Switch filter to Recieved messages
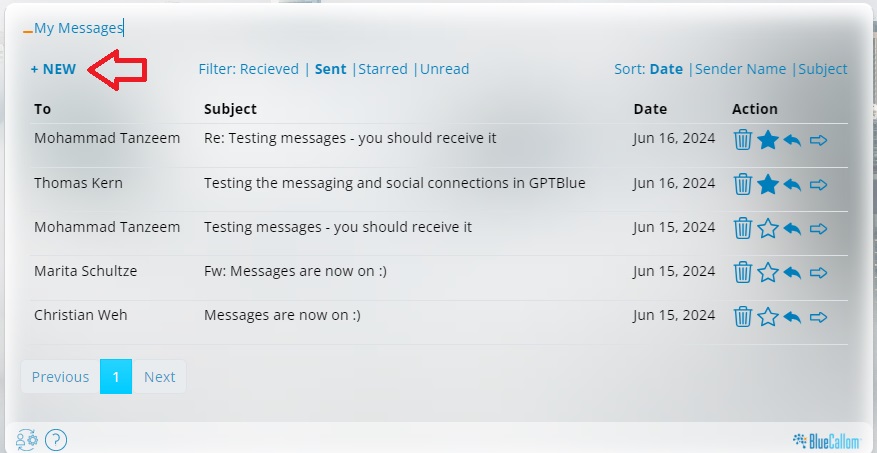Viewport: 877px width, 453px height. point(269,69)
